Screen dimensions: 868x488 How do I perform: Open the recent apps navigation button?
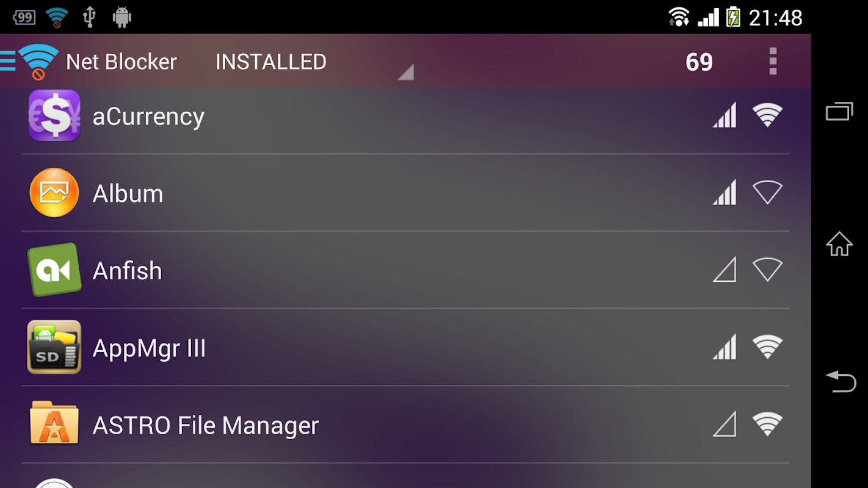click(839, 111)
